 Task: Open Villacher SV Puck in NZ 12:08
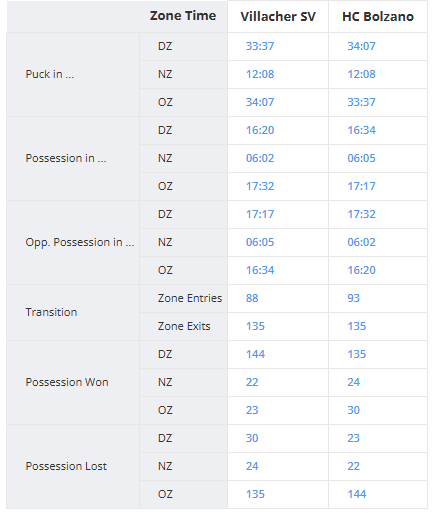260,74
